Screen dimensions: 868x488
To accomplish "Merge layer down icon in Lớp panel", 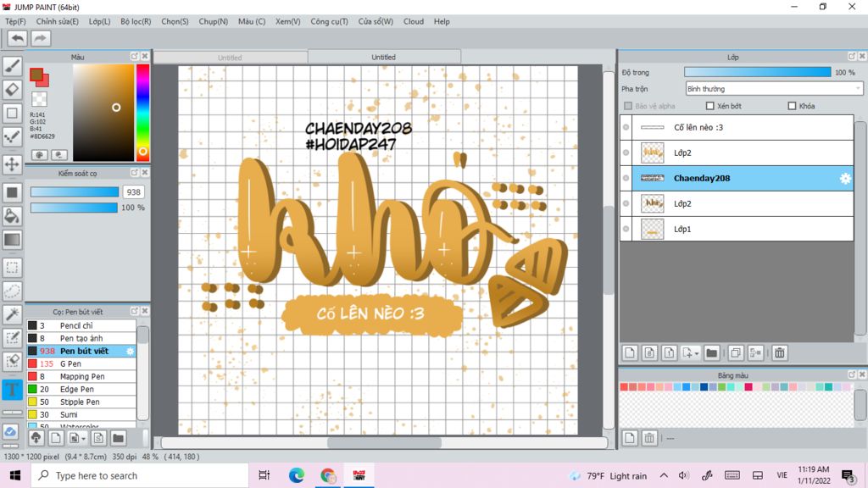I will 755,353.
